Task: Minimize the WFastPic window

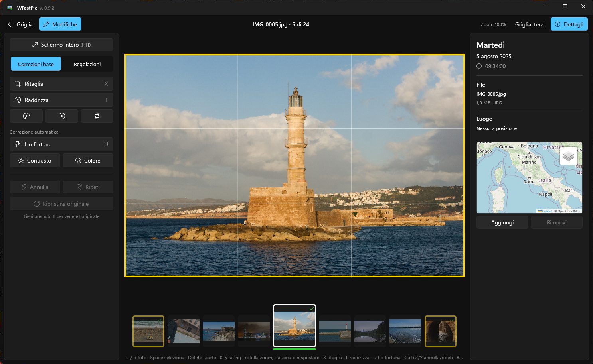Action: [x=547, y=6]
